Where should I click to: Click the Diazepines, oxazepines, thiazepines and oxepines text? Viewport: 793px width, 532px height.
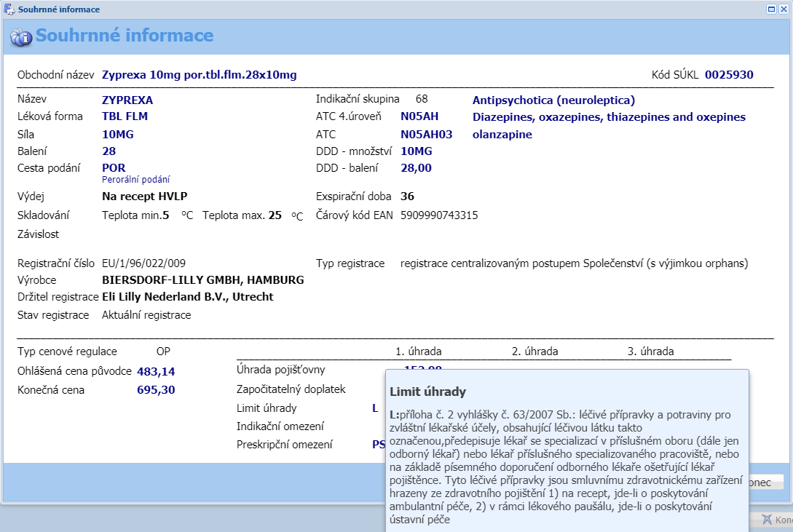(609, 117)
